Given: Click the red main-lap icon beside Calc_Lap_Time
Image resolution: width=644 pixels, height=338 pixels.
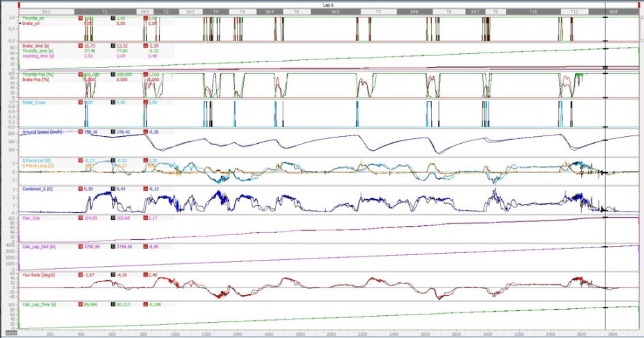Looking at the screenshot, I should tap(82, 303).
